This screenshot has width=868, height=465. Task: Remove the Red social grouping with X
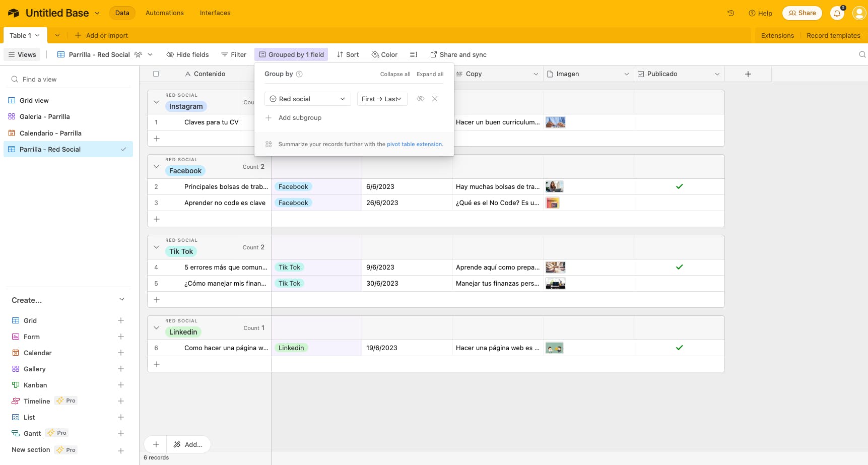click(435, 99)
